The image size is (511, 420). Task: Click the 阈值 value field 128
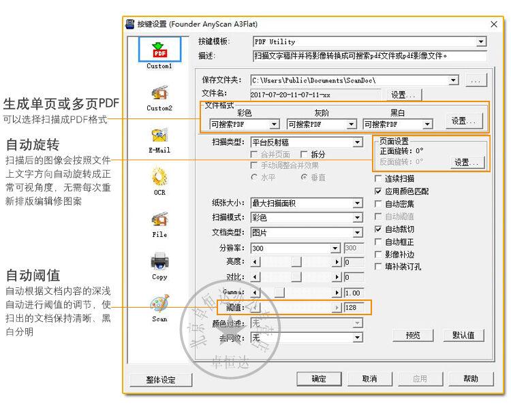[354, 308]
